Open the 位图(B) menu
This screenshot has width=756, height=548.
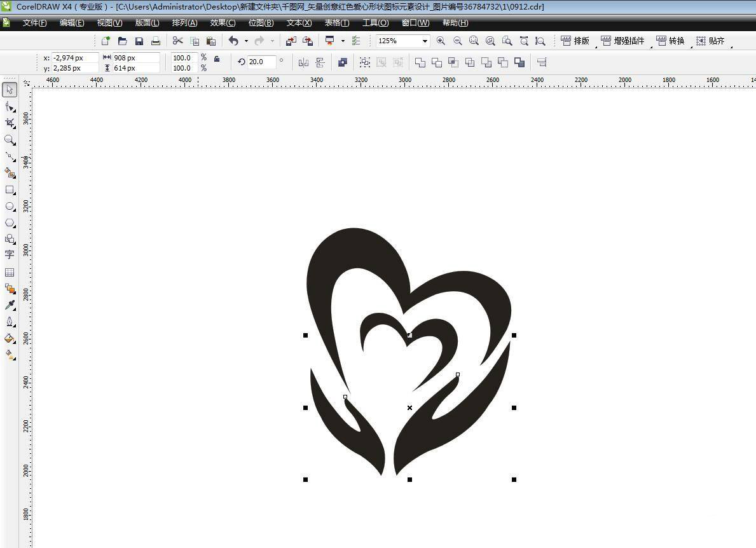click(x=261, y=23)
